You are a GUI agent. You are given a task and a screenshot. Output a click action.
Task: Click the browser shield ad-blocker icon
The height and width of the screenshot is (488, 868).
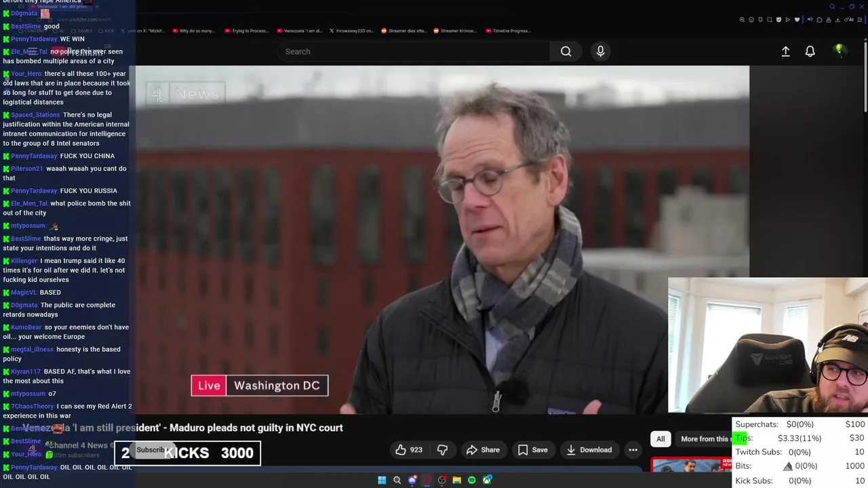point(778,20)
